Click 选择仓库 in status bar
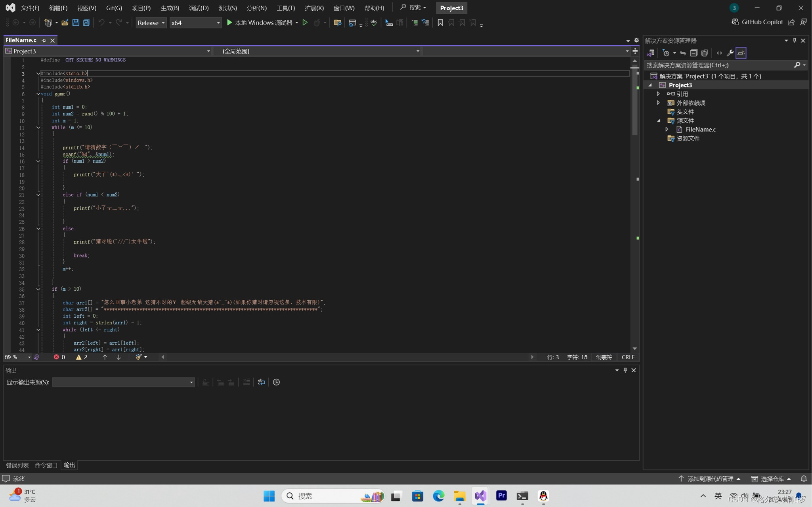Viewport: 812px width, 507px height. tap(771, 478)
